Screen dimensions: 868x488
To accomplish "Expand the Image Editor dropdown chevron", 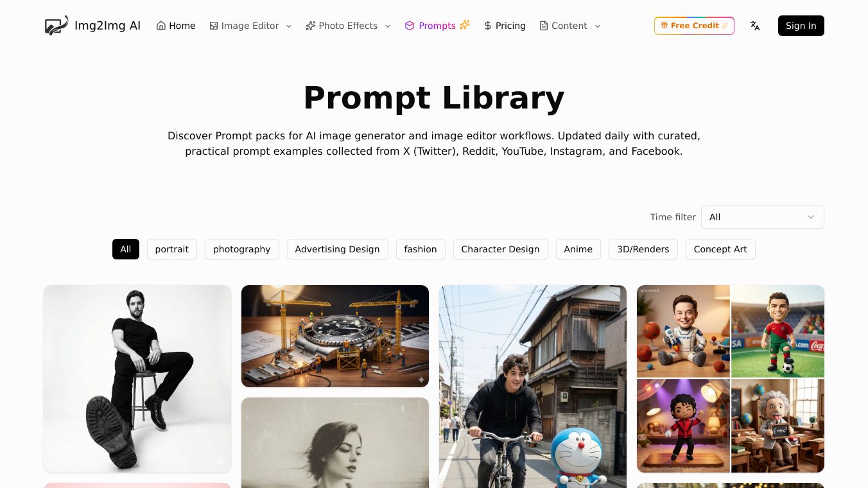I will tap(289, 26).
